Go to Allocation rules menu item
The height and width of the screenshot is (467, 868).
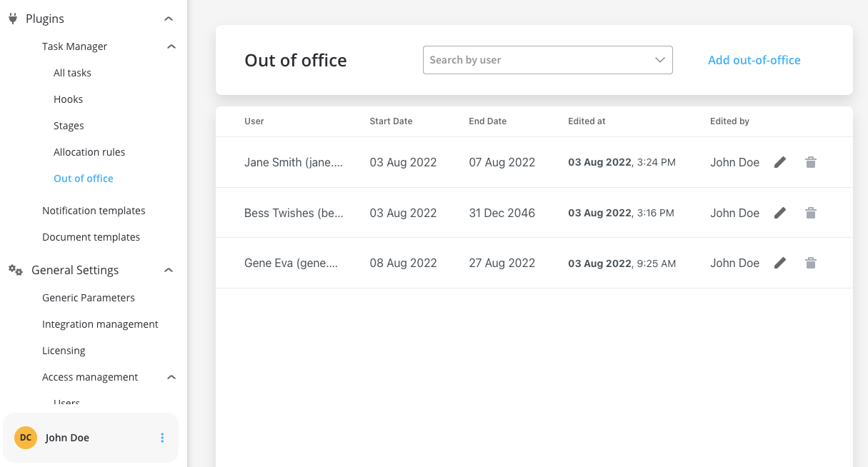pos(89,152)
